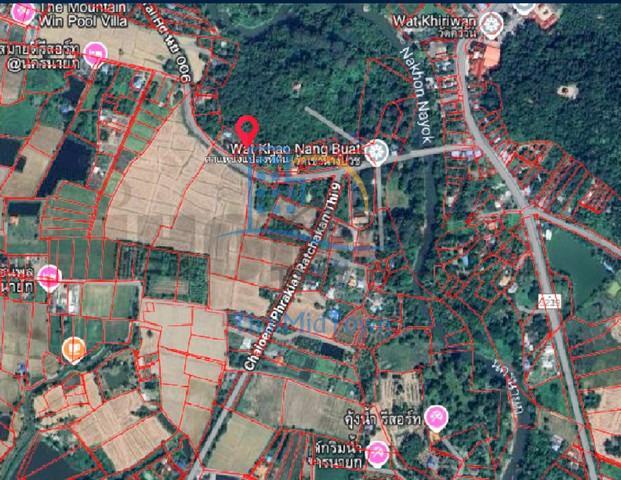Open the Wat Khiriwan temple marker
Image resolution: width=621 pixels, height=480 pixels.
(x=491, y=21)
